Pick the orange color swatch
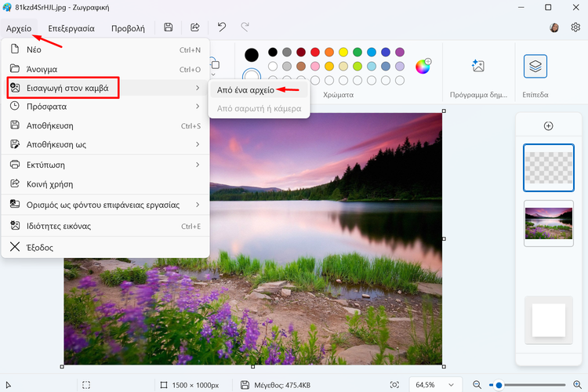The width and height of the screenshot is (588, 392). [x=329, y=52]
